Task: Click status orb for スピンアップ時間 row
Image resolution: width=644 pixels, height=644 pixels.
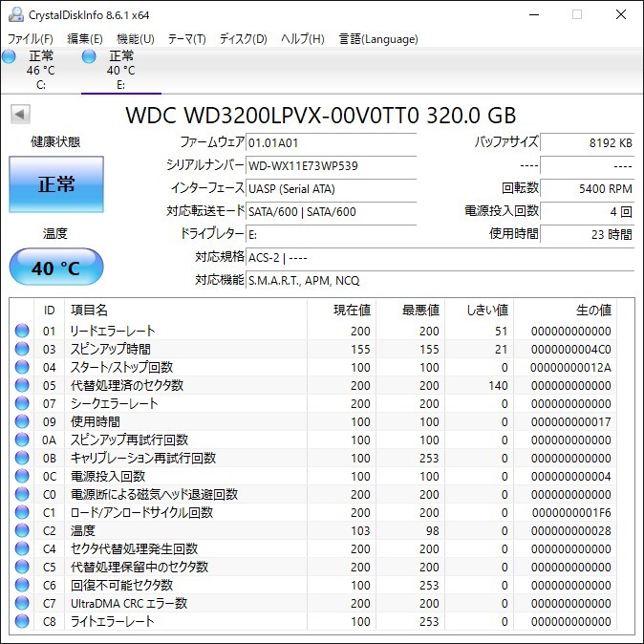Action: 22,349
